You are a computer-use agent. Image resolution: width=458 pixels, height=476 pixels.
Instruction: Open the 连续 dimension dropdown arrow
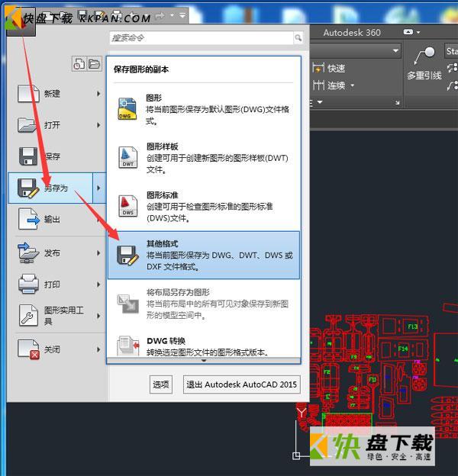[353, 85]
